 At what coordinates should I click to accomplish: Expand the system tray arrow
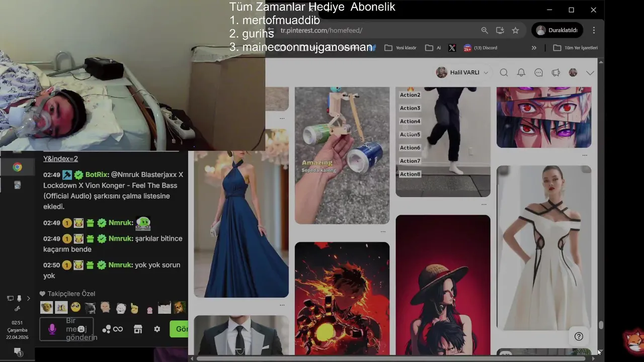[x=29, y=299]
